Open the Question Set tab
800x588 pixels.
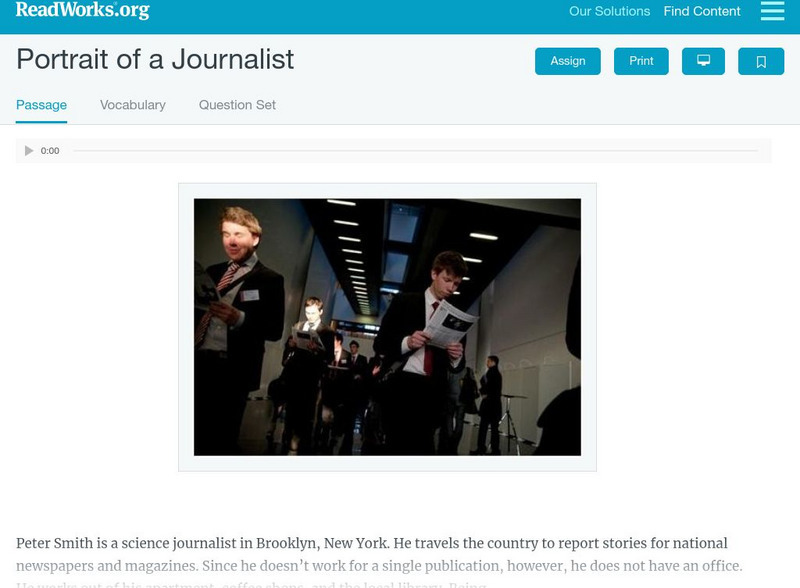point(237,105)
